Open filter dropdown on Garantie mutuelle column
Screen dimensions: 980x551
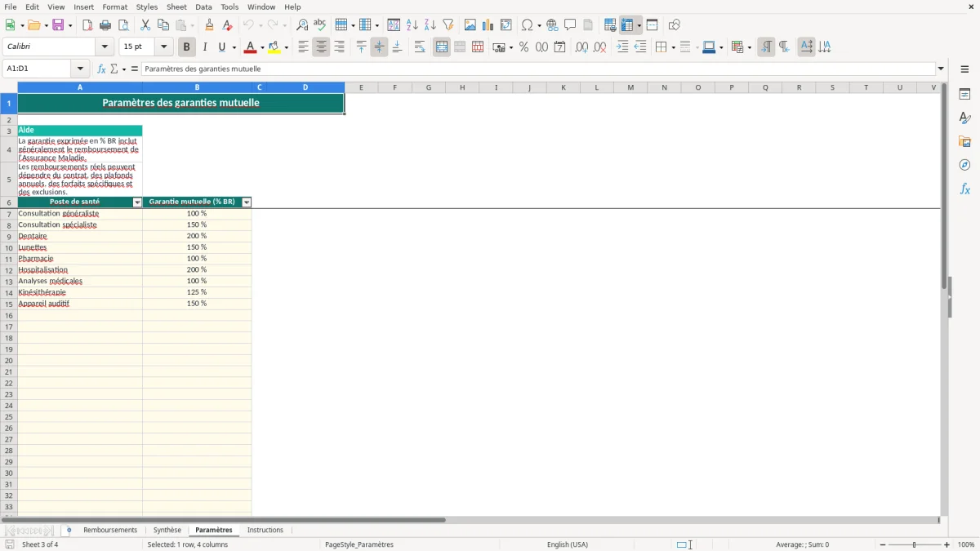[x=247, y=202]
